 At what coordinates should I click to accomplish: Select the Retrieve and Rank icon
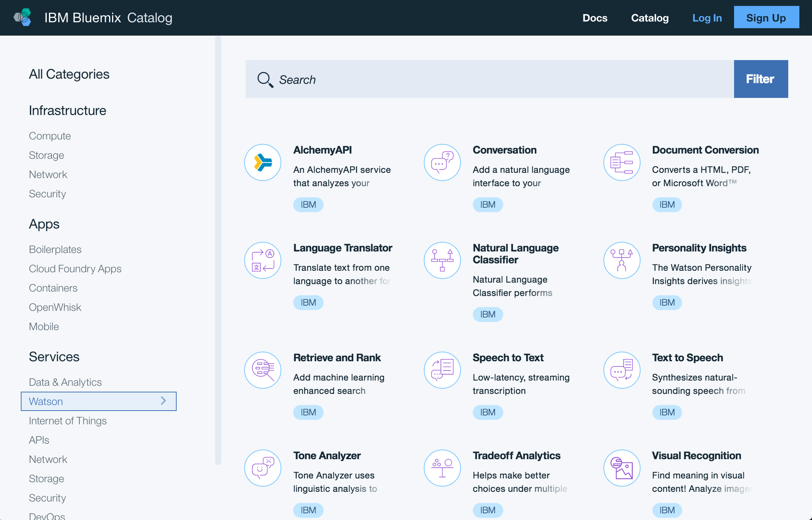[x=263, y=370]
